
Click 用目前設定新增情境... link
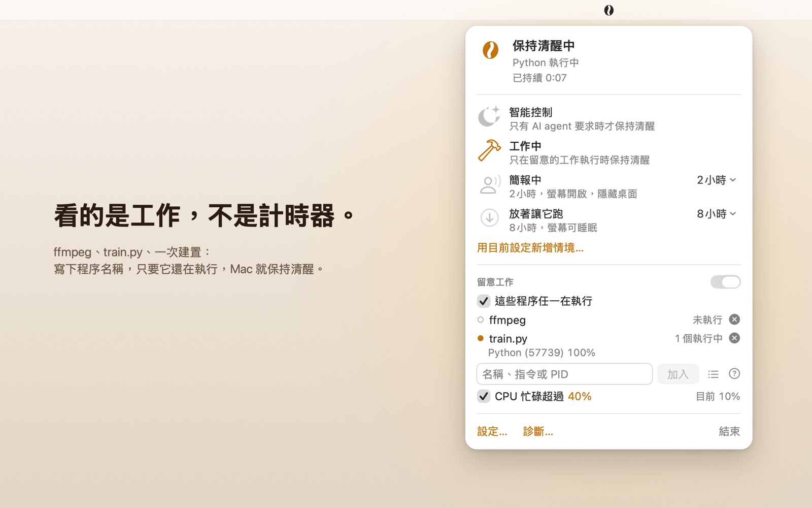(530, 248)
